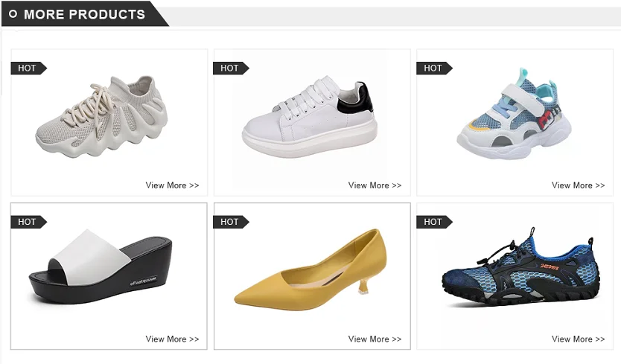621x364 pixels.
Task: Click HOT badge on blue hiking shoe
Action: coord(433,222)
